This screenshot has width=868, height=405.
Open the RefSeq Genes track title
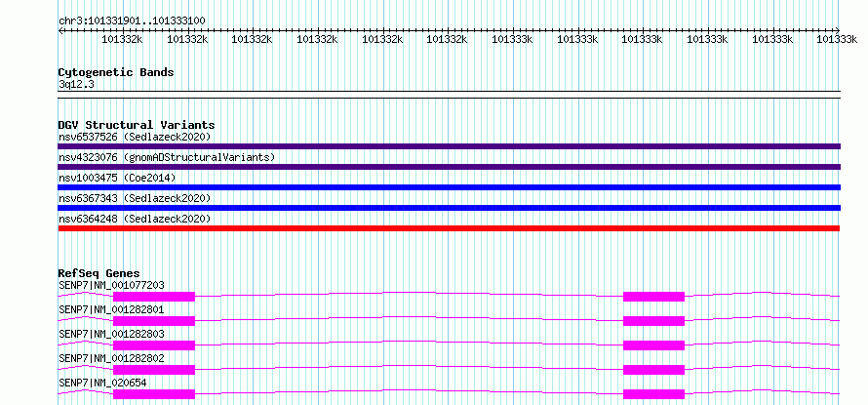pos(99,273)
